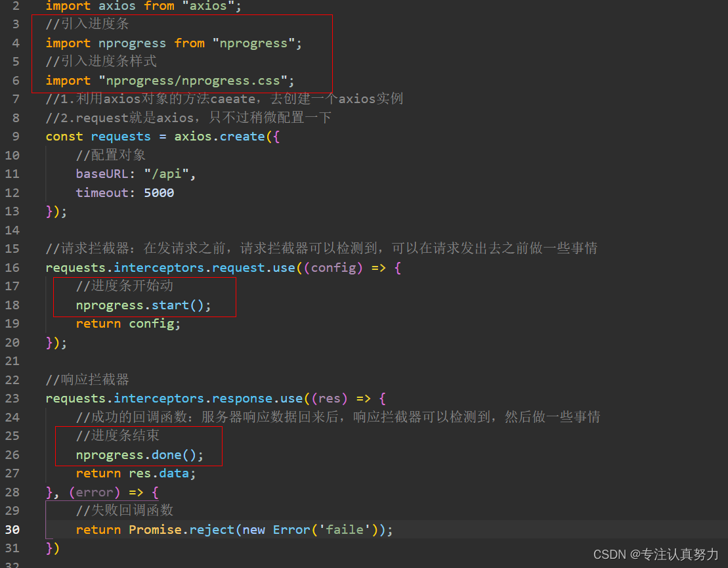Click the comment starting '//2.request就是axios'

pos(188,118)
